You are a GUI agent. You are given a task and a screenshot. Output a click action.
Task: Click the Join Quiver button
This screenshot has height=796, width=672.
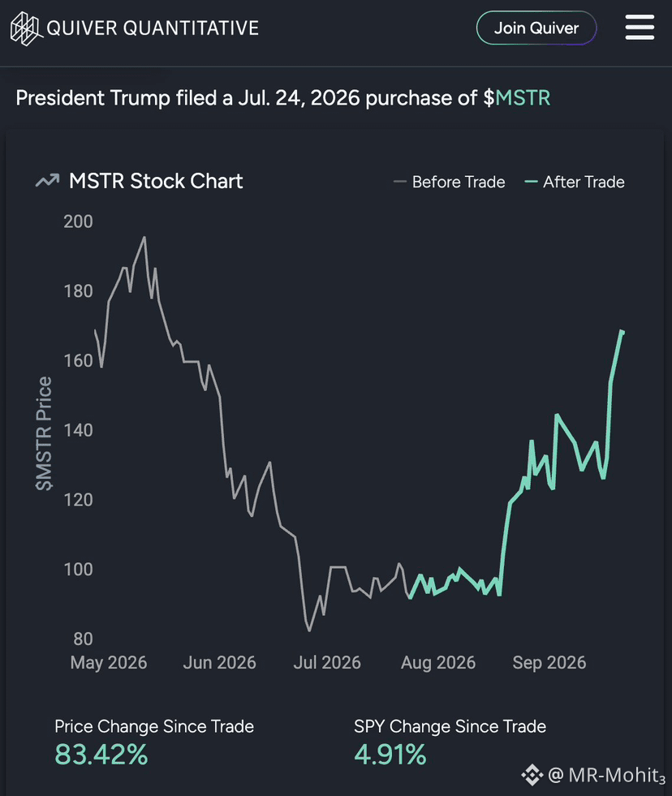pyautogui.click(x=536, y=28)
